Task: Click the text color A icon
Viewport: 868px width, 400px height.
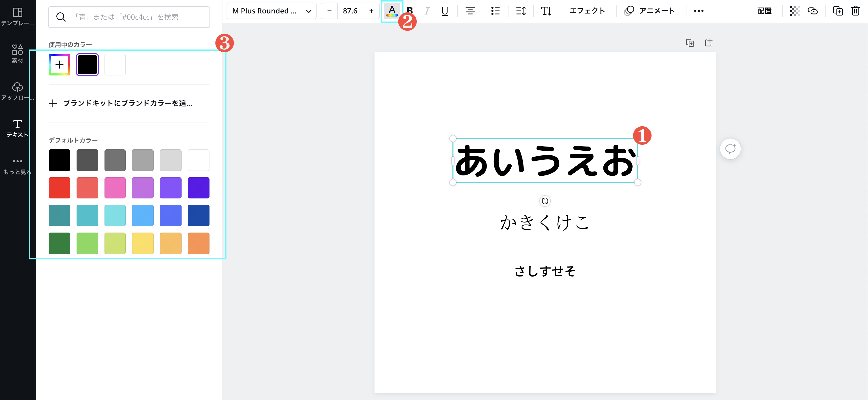Action: click(392, 11)
